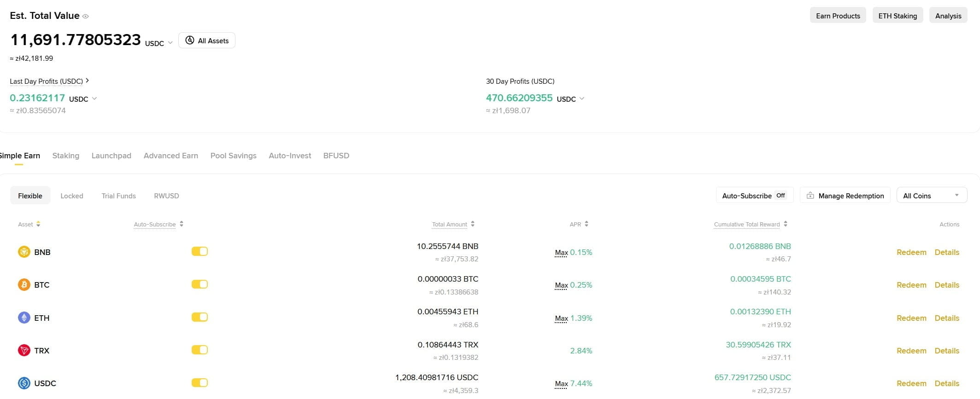Click the All Assets pie icon

[x=190, y=40]
